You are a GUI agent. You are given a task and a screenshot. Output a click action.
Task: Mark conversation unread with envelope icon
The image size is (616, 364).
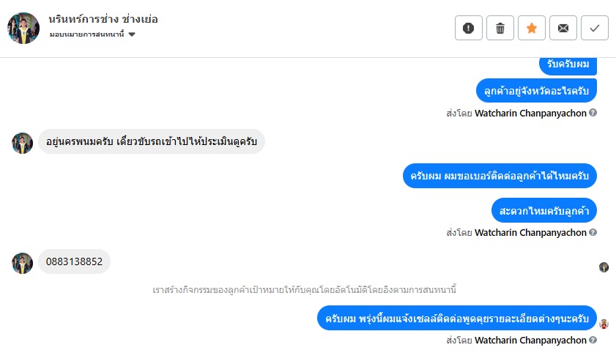[563, 28]
